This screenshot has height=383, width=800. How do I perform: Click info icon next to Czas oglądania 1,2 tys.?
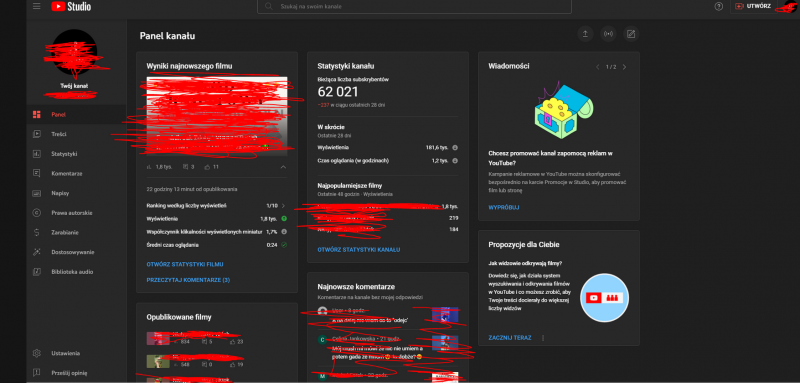(x=455, y=161)
